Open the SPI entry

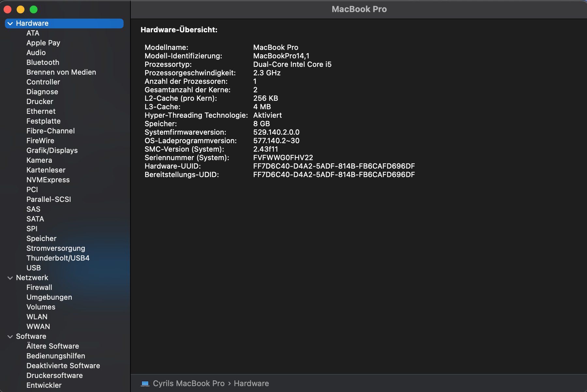(32, 229)
